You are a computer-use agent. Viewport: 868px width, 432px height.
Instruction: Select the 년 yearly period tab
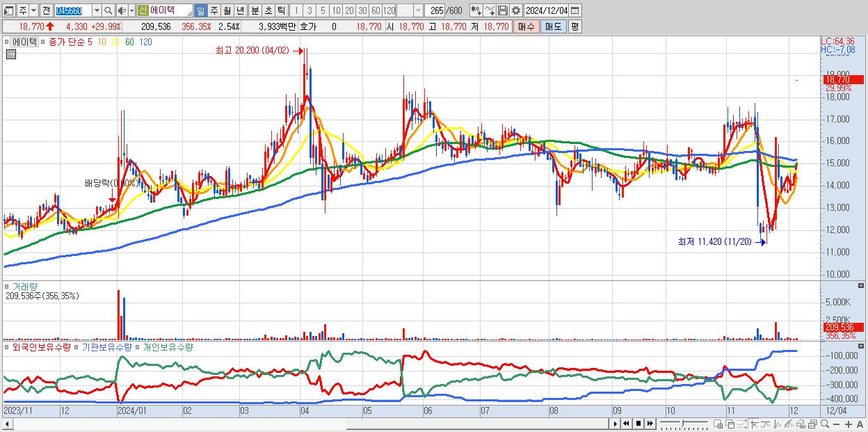tap(240, 10)
